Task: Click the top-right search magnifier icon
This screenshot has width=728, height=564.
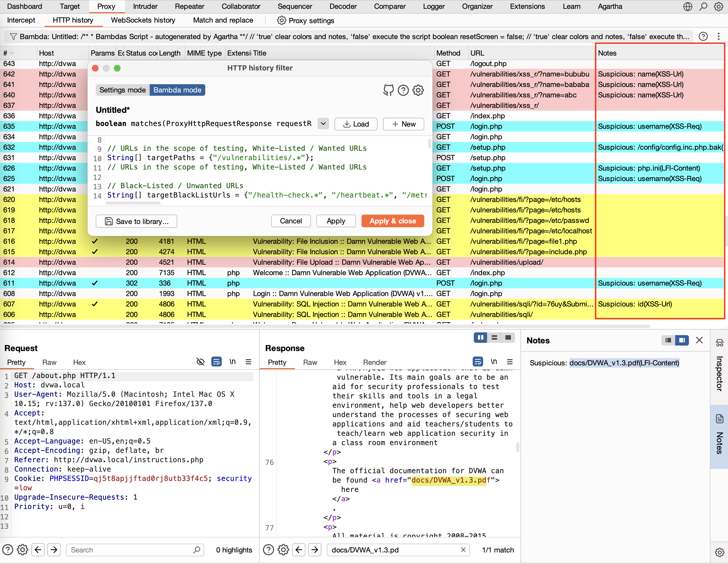Action: [x=703, y=7]
